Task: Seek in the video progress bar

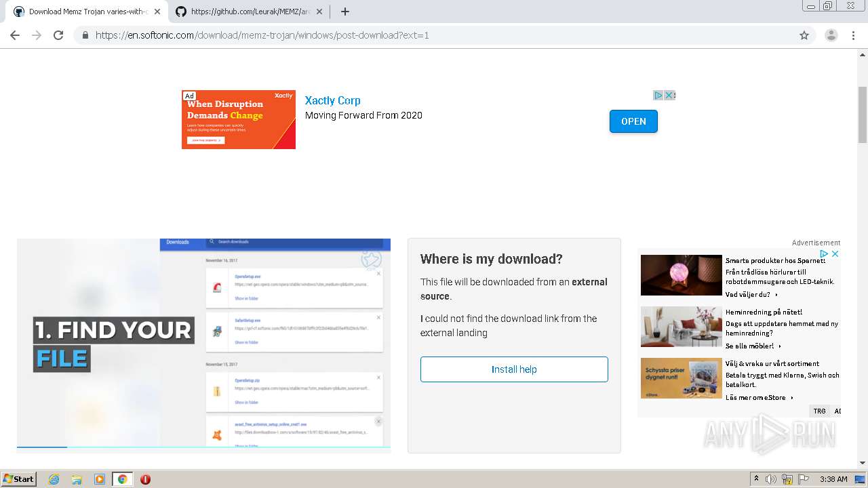Action: point(203,447)
